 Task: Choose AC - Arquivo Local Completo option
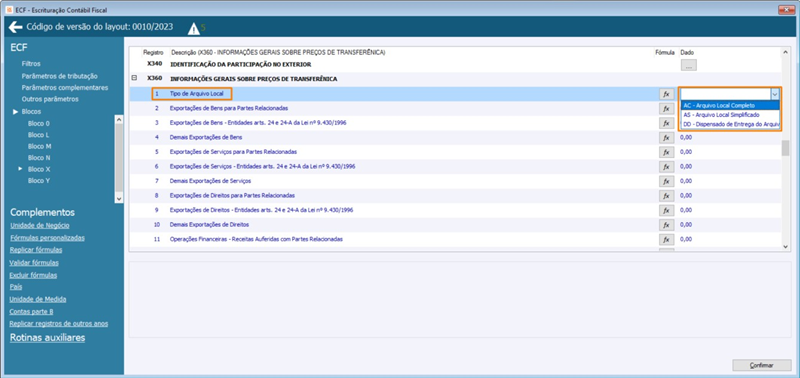tap(730, 105)
